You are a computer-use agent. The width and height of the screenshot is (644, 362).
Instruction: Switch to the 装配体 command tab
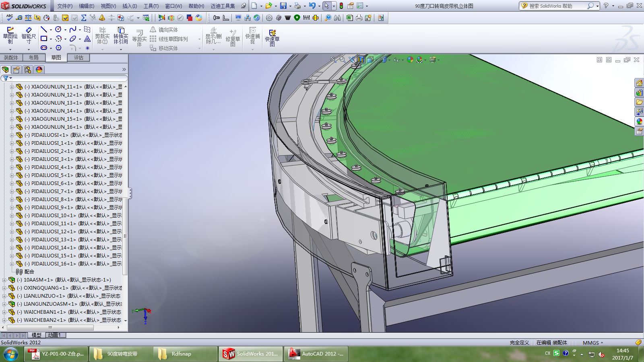point(11,58)
